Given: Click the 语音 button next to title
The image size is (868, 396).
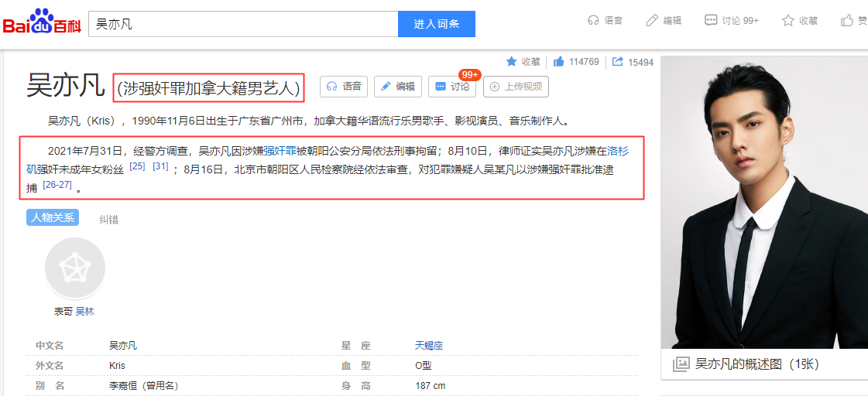Looking at the screenshot, I should (343, 87).
